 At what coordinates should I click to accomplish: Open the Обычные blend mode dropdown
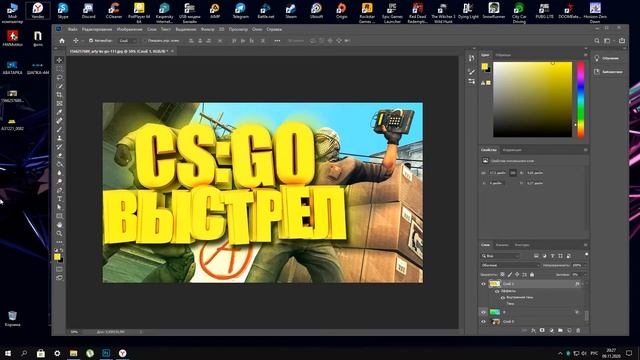(510, 265)
